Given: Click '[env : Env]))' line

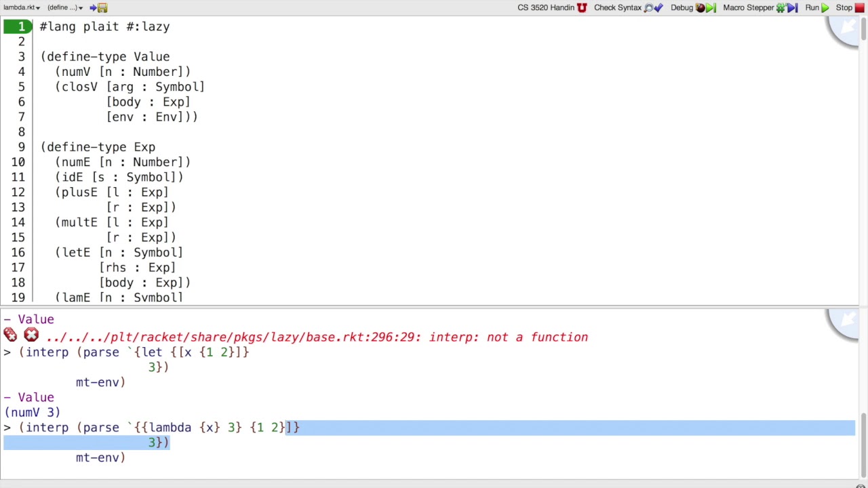Looking at the screenshot, I should click(x=152, y=117).
